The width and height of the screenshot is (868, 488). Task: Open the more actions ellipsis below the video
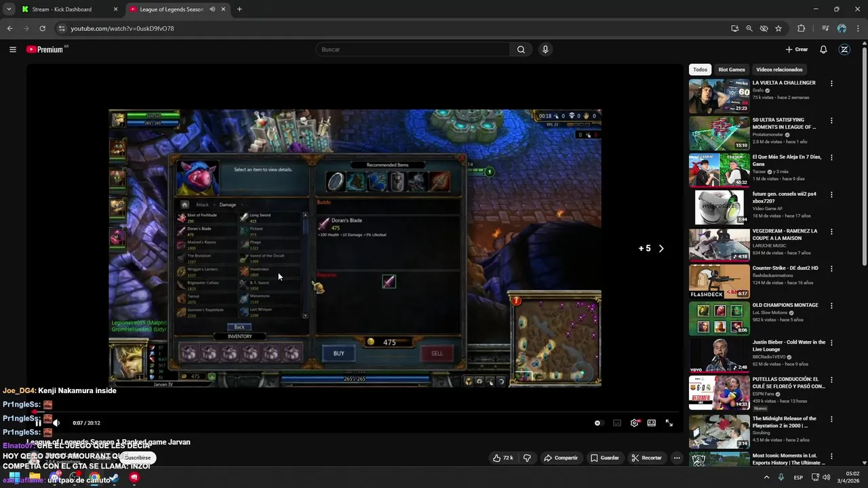coord(677,458)
